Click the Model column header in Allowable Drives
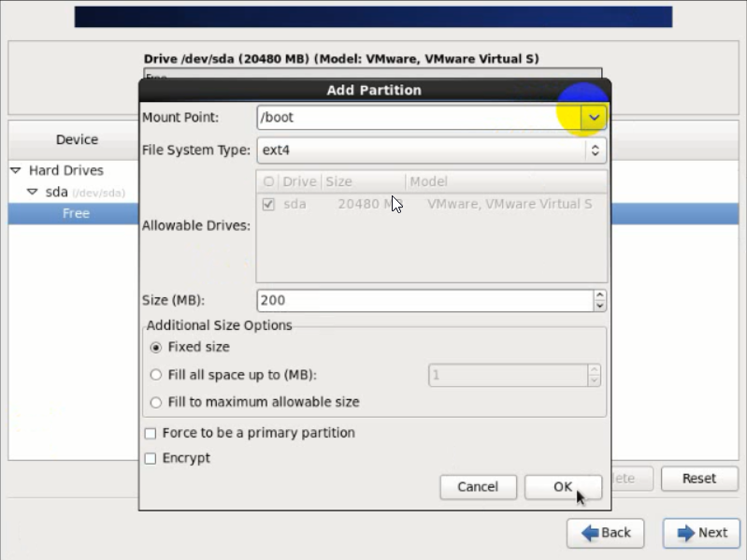 tap(507, 182)
